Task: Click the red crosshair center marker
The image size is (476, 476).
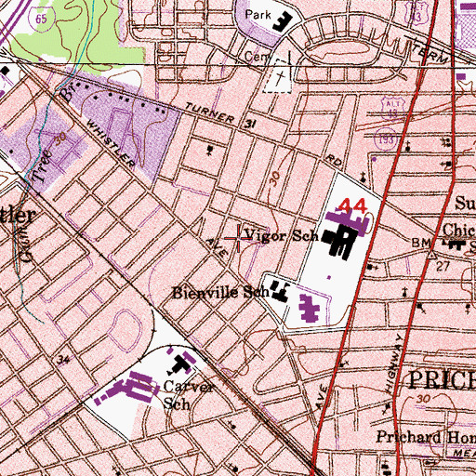Action: pyautogui.click(x=238, y=238)
